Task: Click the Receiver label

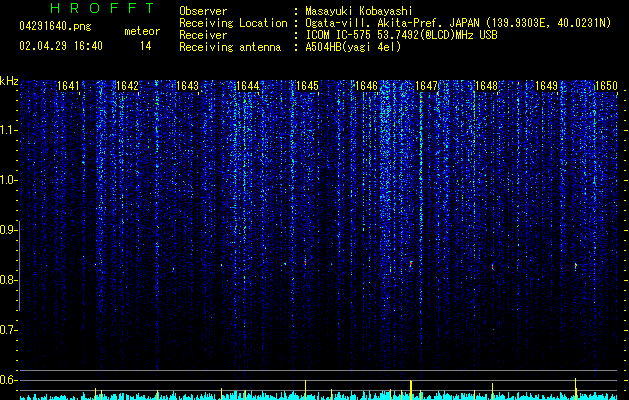Action: tap(203, 35)
